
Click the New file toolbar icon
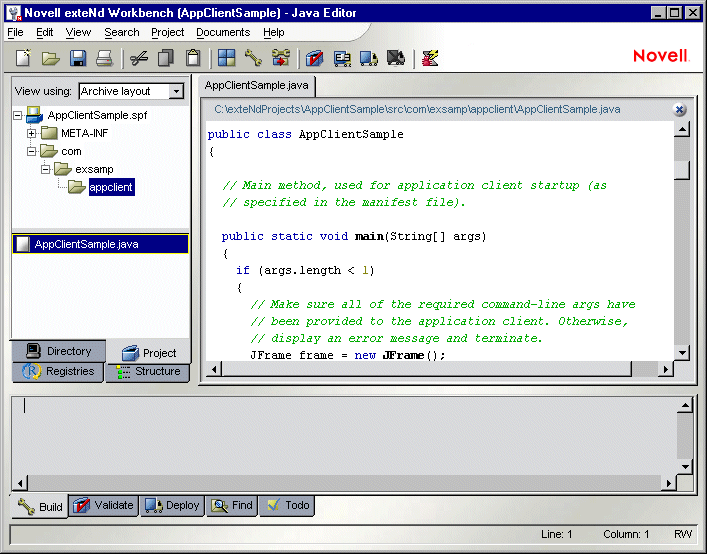coord(23,58)
